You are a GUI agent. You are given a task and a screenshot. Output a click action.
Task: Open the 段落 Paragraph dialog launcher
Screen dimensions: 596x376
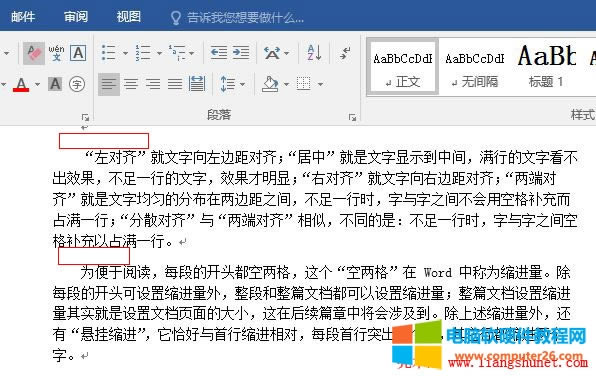[352, 117]
